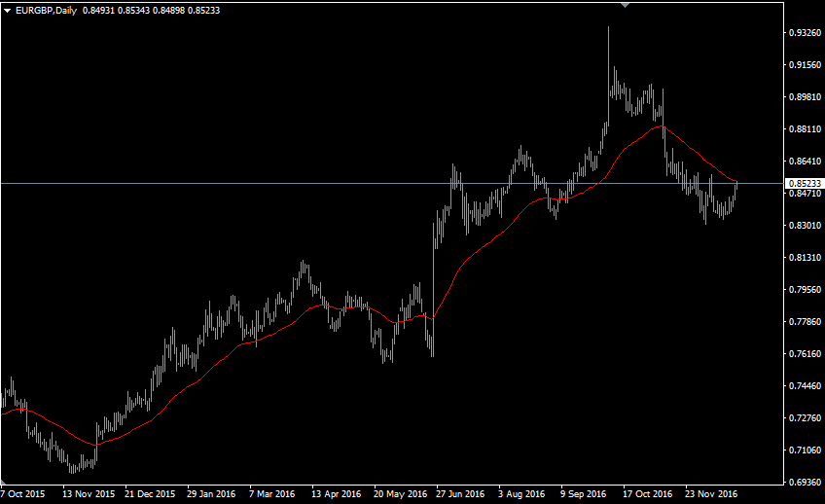Click the EURGBP,Daily chart title text
Viewport: 825px width, 504px height.
point(47,11)
